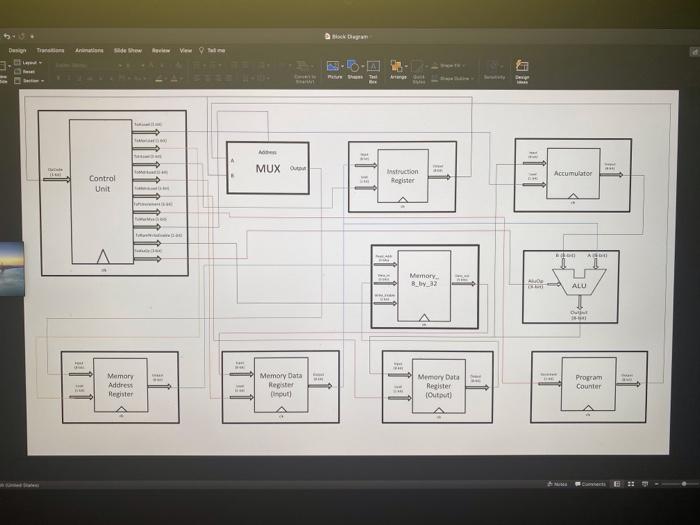Expand the Section dropdown
Viewport: 700px width, 525px height.
coord(29,81)
